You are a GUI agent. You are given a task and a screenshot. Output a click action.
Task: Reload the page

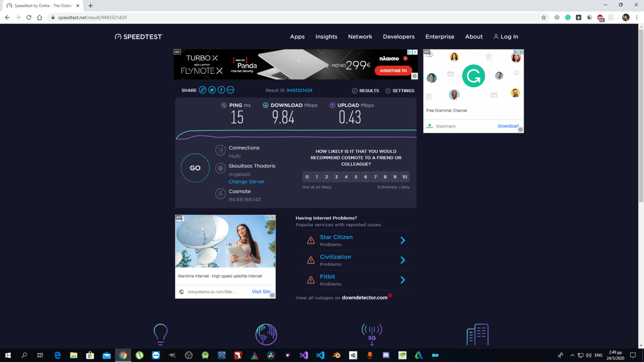click(x=29, y=17)
